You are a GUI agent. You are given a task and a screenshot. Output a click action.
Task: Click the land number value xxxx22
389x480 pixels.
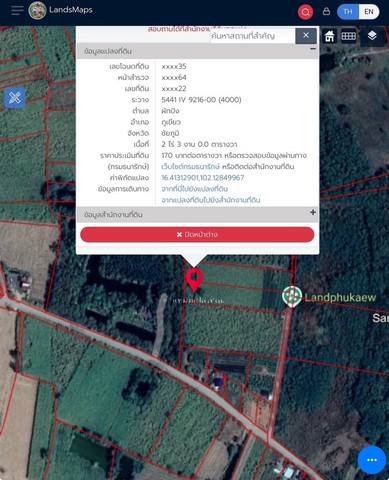click(x=174, y=89)
